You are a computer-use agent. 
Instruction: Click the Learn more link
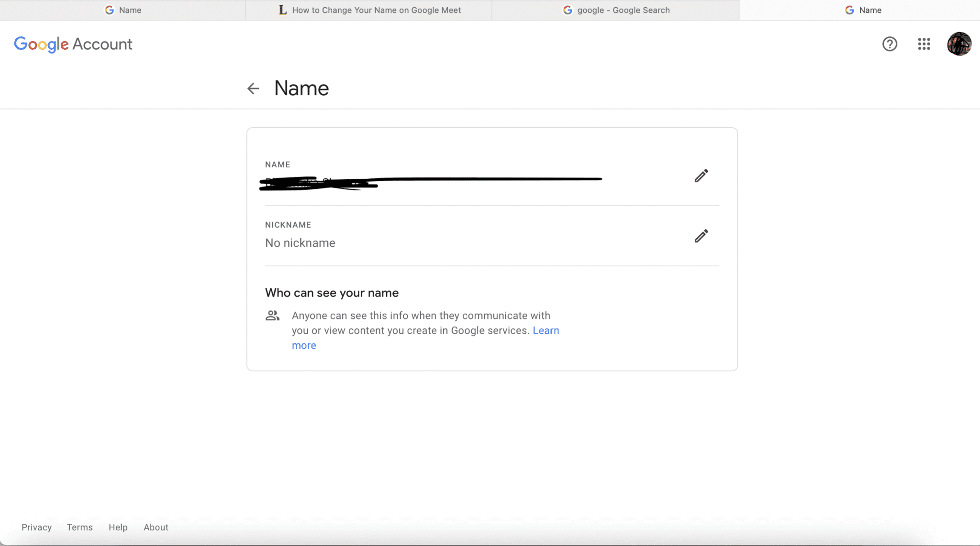546,331
